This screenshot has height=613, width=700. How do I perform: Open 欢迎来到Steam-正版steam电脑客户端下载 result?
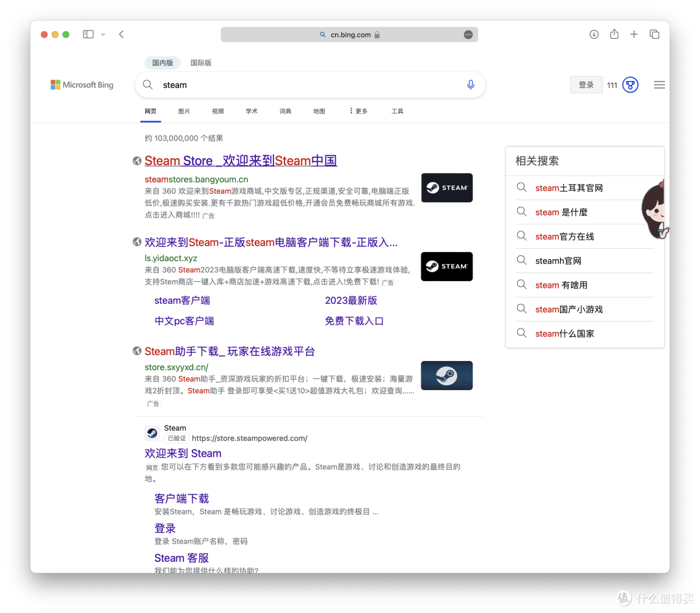271,242
